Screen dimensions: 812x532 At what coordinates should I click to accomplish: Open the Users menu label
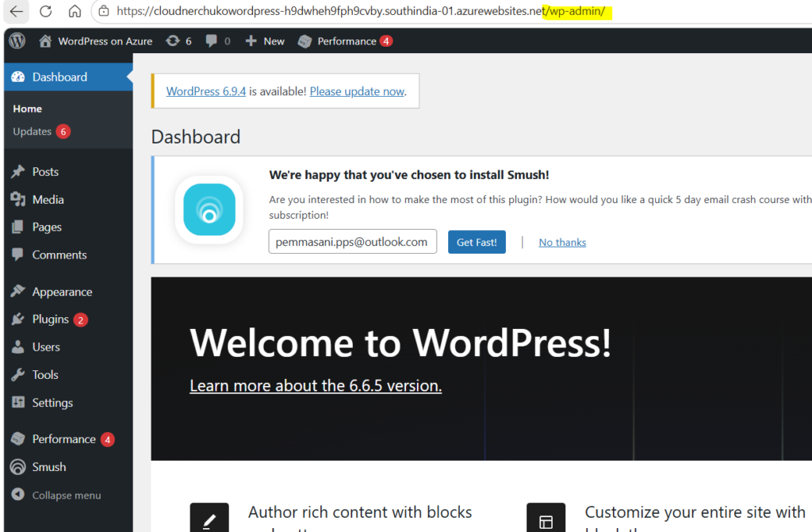click(46, 347)
